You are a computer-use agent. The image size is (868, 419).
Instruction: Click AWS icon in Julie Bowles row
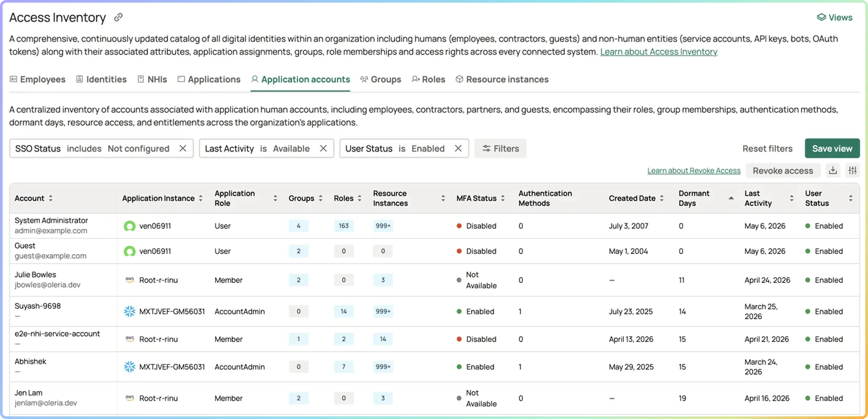pyautogui.click(x=130, y=280)
